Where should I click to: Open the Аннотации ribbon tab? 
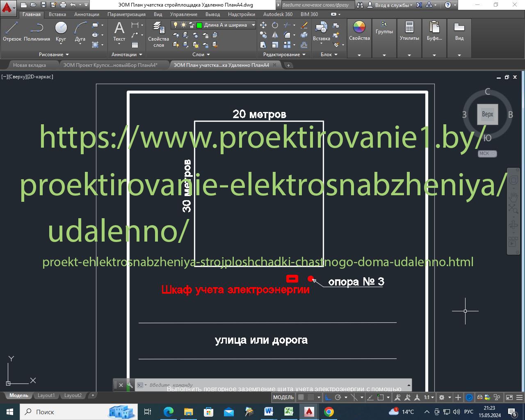(87, 14)
